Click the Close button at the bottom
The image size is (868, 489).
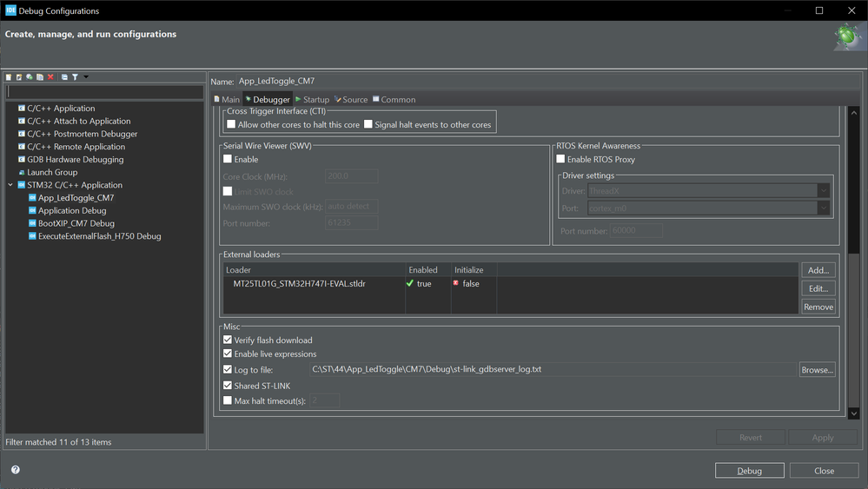coord(824,470)
